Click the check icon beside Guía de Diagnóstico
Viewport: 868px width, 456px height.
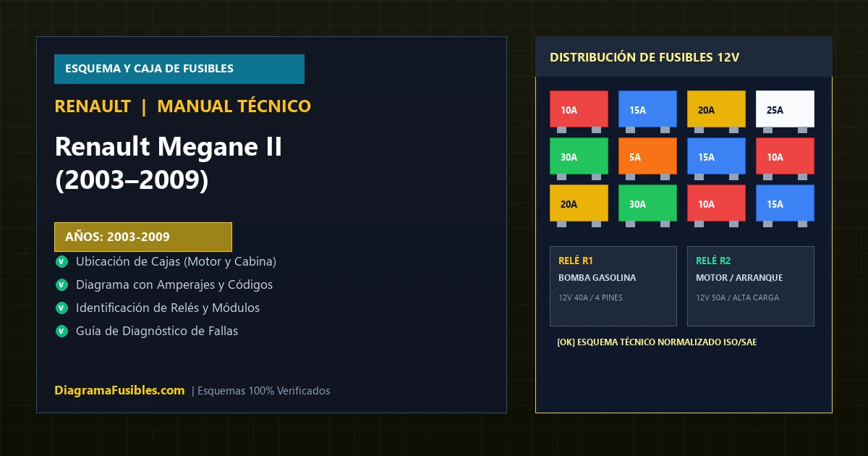61,331
